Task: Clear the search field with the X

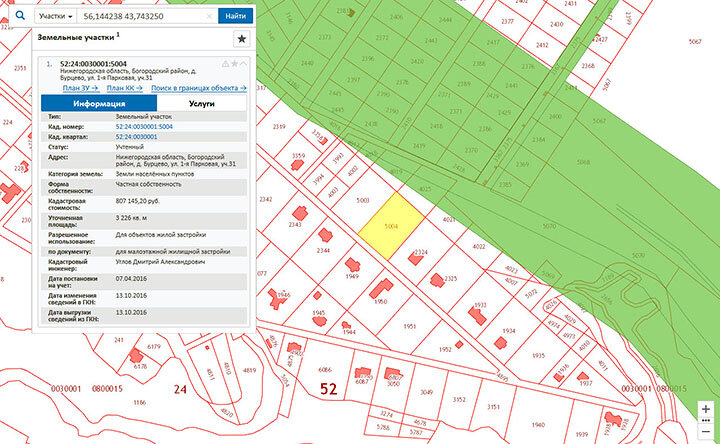Action: click(209, 16)
